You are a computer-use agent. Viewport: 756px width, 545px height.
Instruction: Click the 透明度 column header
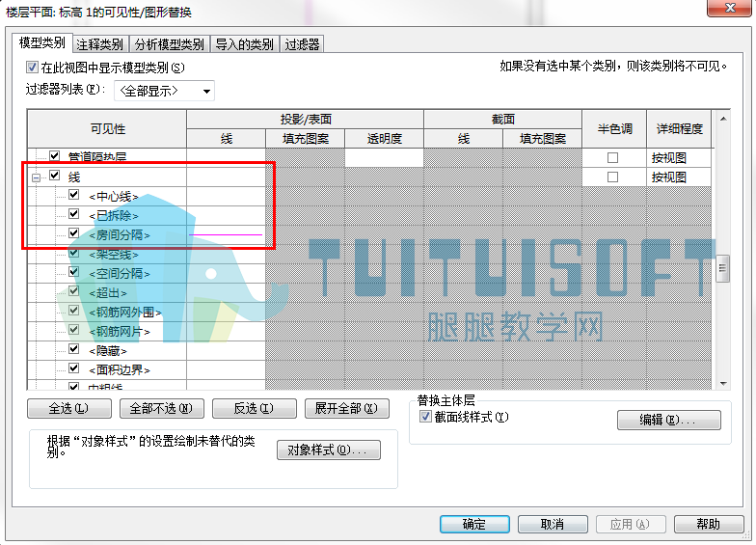[384, 139]
